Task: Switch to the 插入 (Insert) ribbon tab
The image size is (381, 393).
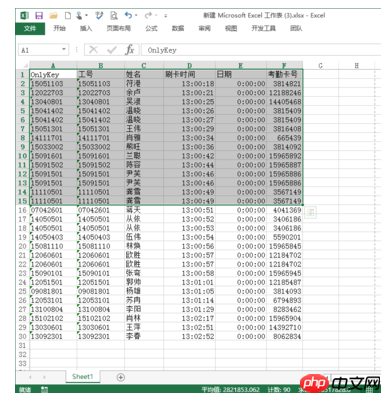Action: (x=86, y=29)
